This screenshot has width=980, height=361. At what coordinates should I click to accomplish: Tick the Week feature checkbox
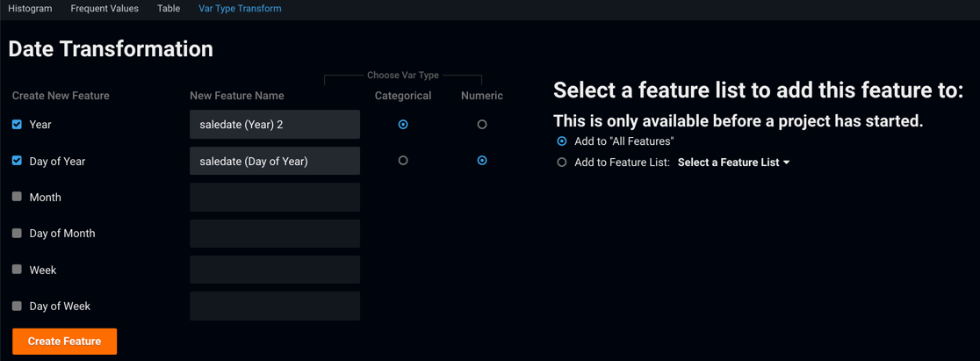17,270
